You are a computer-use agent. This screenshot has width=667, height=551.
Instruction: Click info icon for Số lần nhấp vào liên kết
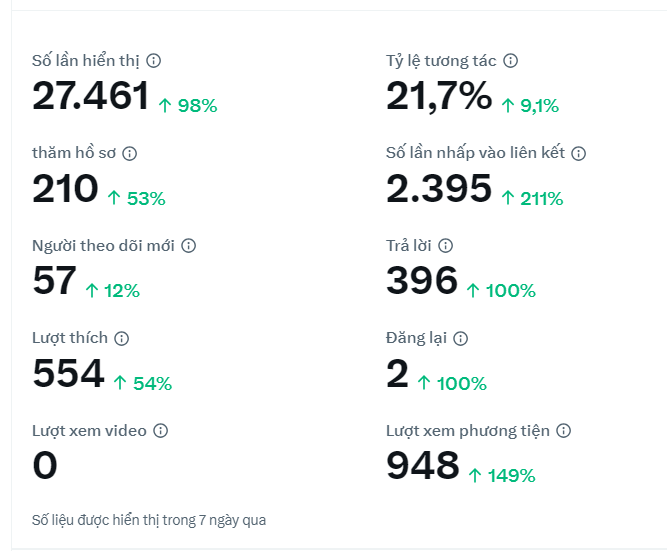point(578,153)
